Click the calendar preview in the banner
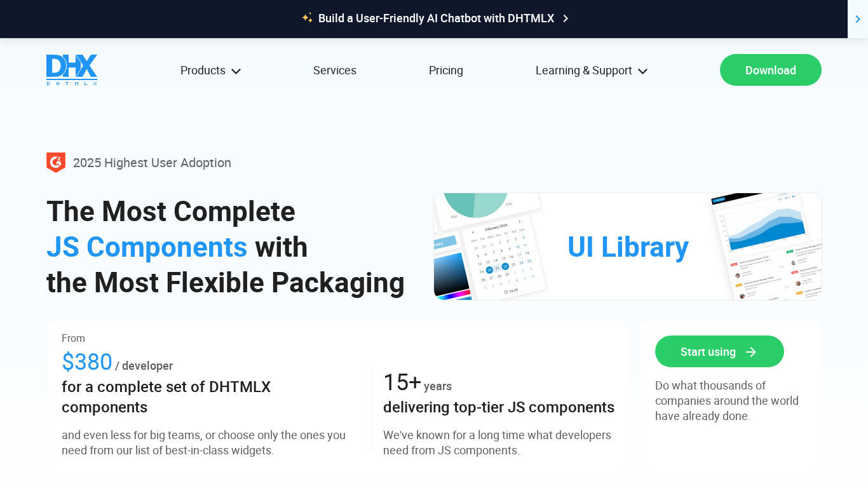868x488 pixels. tap(503, 258)
